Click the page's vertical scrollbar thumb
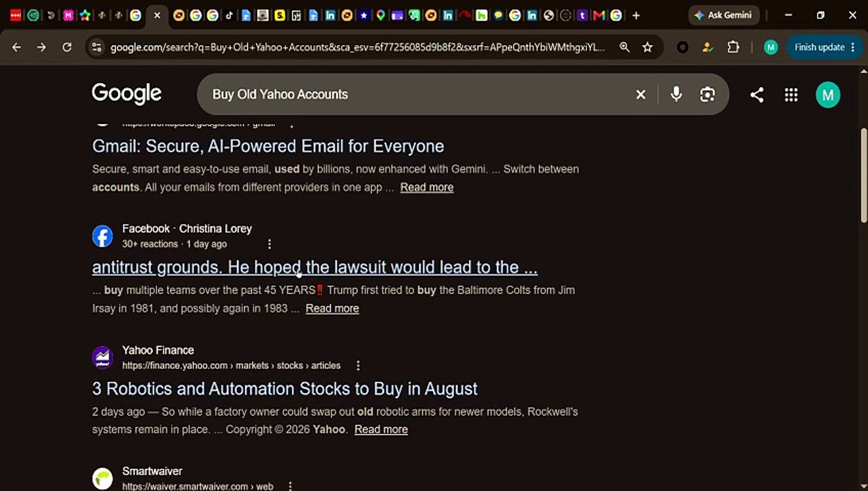Image resolution: width=868 pixels, height=491 pixels. click(863, 175)
